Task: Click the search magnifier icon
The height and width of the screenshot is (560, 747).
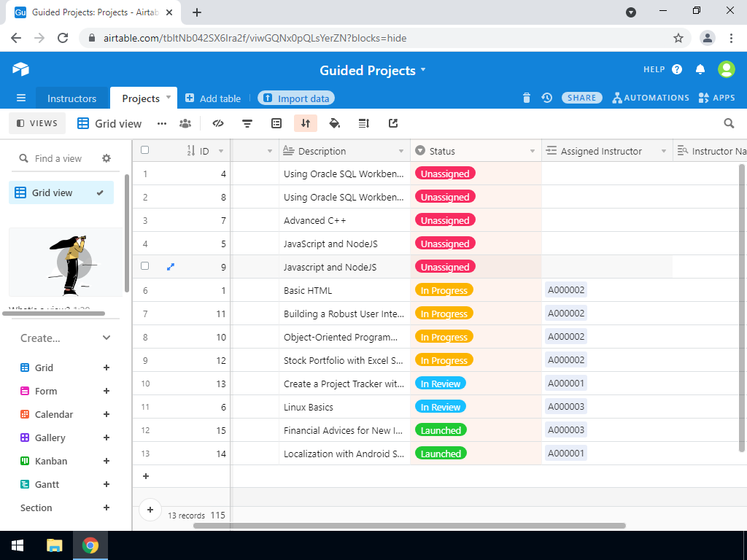Action: click(x=729, y=124)
